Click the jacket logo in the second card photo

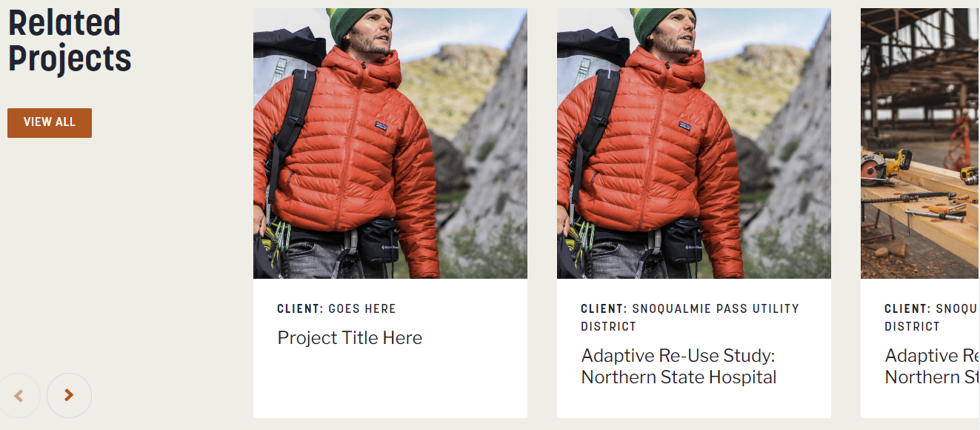[x=685, y=126]
